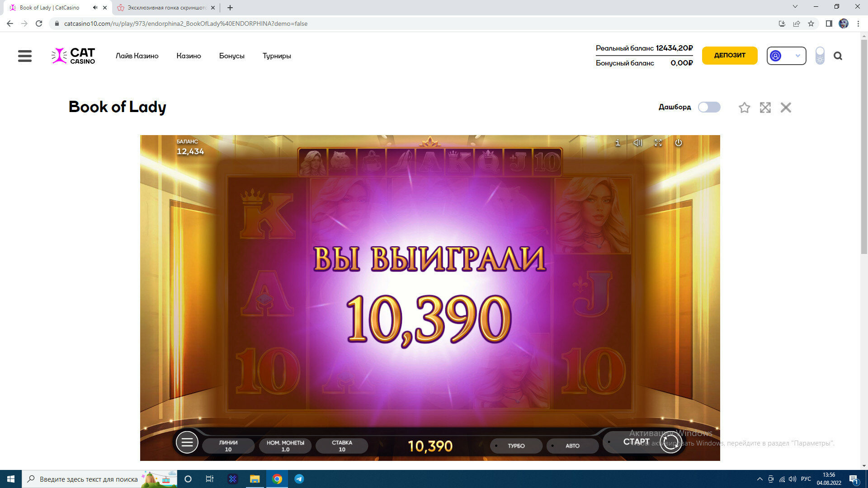
Task: Mute the slot game sound
Action: pos(637,143)
